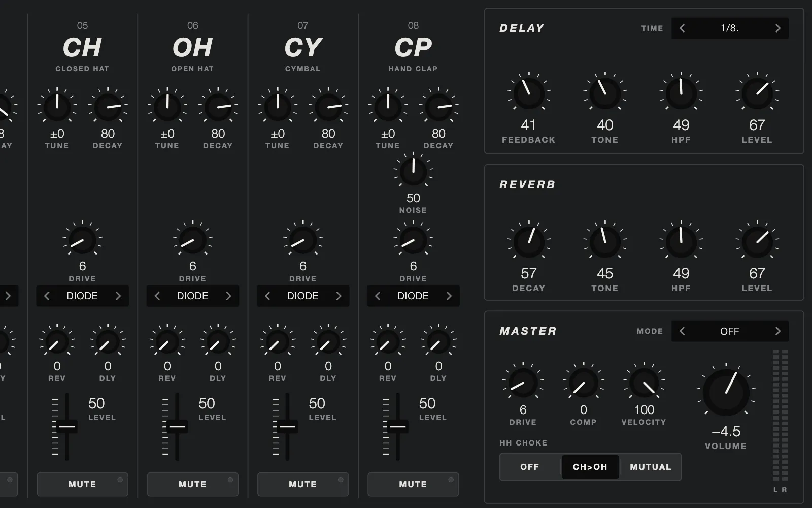The image size is (812, 508).
Task: Mute the Open Hat channel
Action: tap(192, 484)
